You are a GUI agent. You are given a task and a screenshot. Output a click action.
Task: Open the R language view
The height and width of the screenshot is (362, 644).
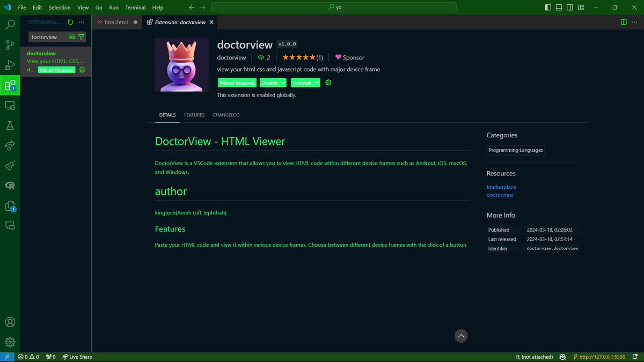[10, 186]
